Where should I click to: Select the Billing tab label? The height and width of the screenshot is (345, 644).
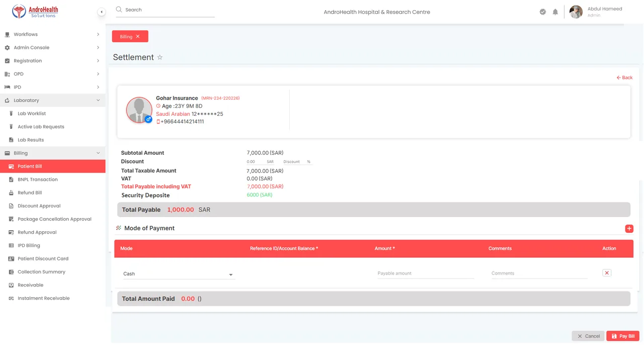pos(126,37)
